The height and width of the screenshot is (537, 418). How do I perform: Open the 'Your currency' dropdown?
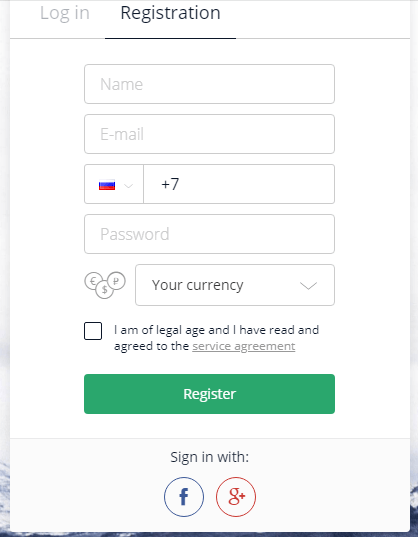tap(235, 285)
